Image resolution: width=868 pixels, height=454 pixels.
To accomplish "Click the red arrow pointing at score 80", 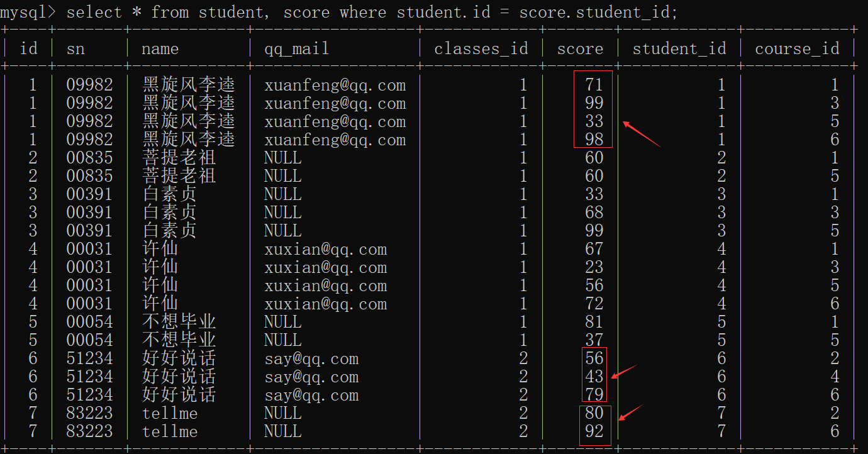I will (631, 412).
